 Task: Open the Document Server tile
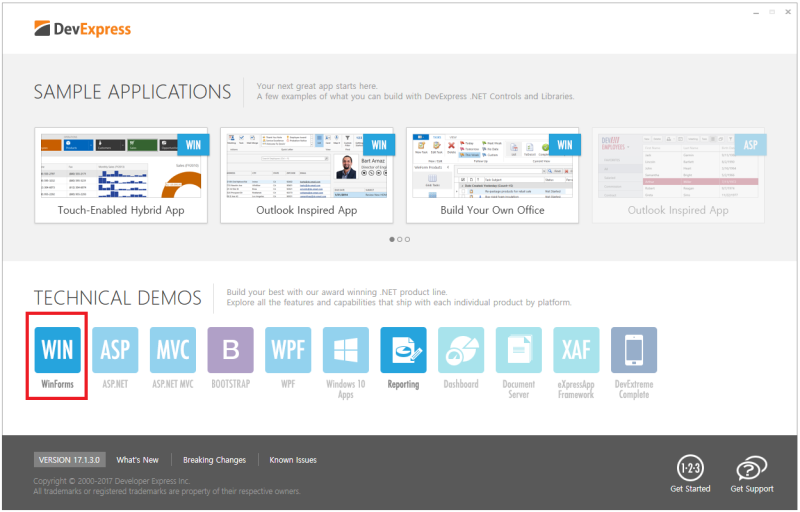tap(519, 350)
